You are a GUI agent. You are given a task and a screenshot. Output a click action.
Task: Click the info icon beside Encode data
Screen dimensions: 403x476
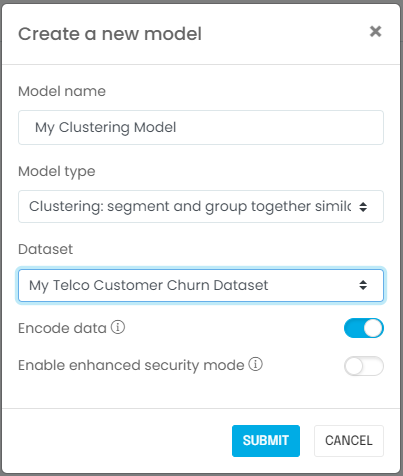(x=118, y=327)
